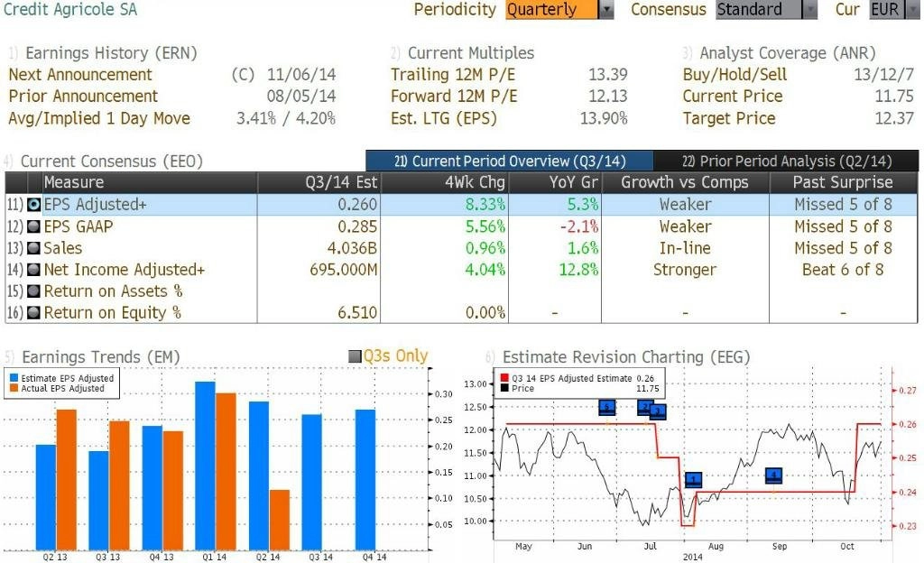924x563 pixels.
Task: Click event marker 3 on revision chart
Action: pyautogui.click(x=658, y=411)
